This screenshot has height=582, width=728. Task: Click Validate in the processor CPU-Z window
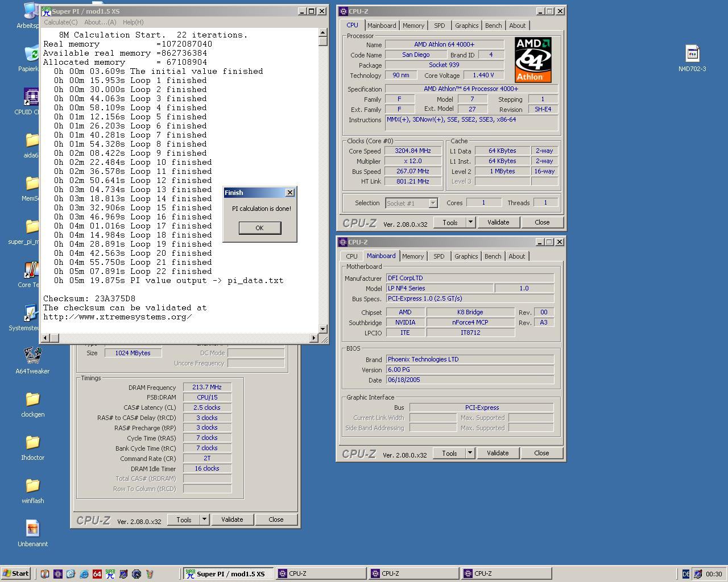point(498,222)
